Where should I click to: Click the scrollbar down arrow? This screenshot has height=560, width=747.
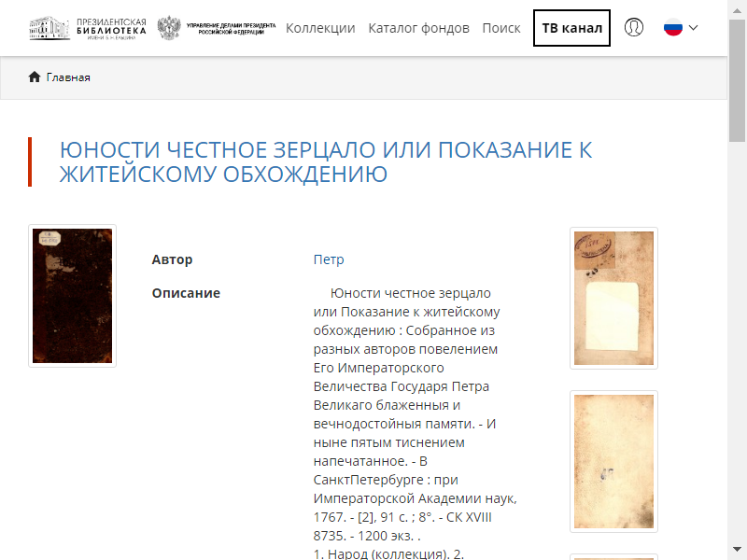click(737, 549)
